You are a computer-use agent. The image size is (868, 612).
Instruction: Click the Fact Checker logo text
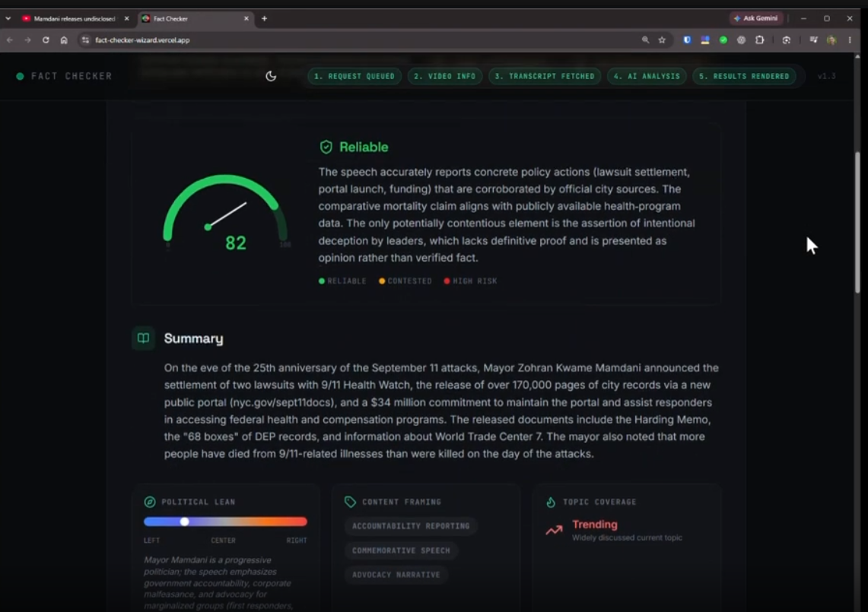pos(72,76)
